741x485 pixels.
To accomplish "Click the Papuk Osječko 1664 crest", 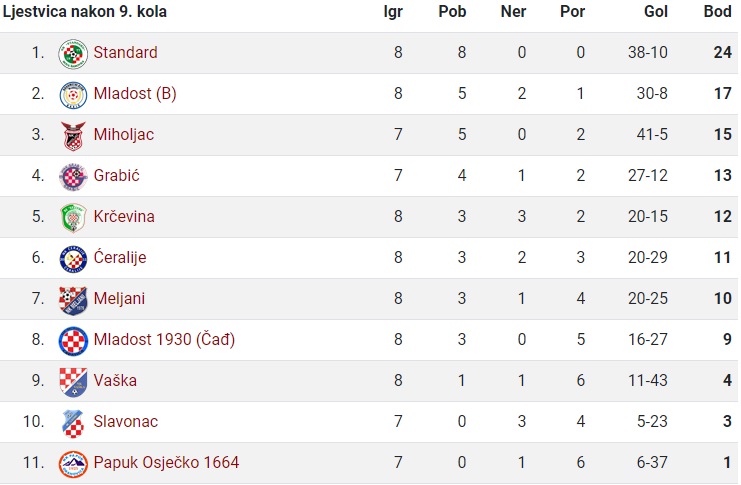I will coord(73,464).
